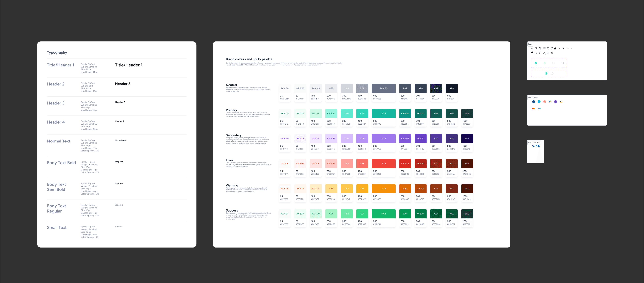Click the list icon in the Icons frame

pyautogui.click(x=545, y=48)
